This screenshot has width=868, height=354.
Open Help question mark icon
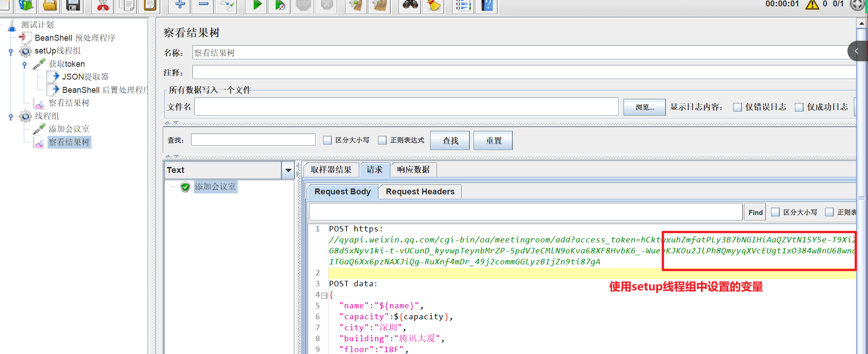coord(487,5)
